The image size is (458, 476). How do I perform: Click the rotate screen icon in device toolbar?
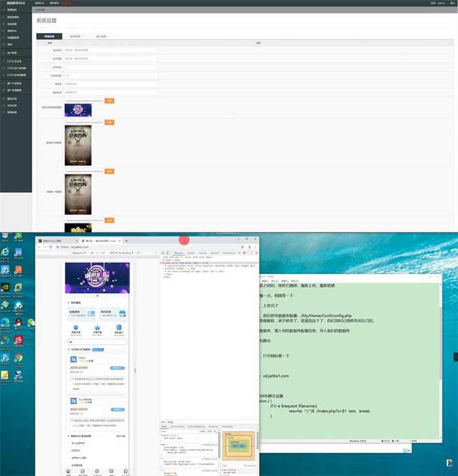tap(138, 253)
